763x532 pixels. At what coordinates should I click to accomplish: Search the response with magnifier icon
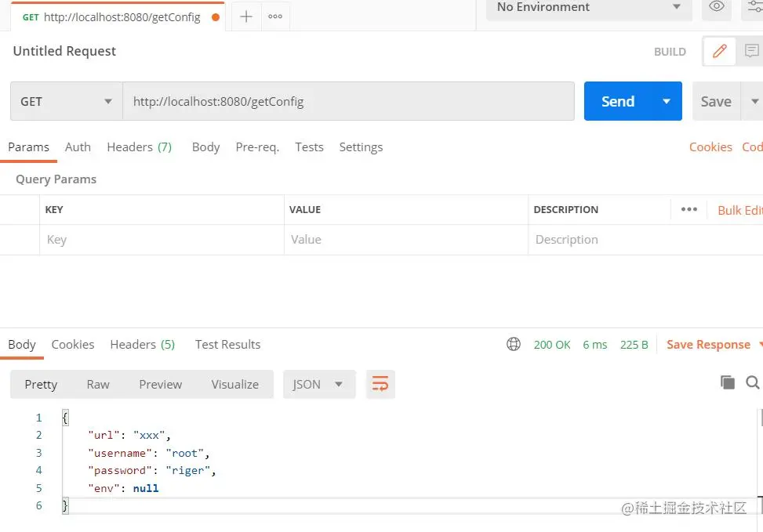tap(752, 382)
